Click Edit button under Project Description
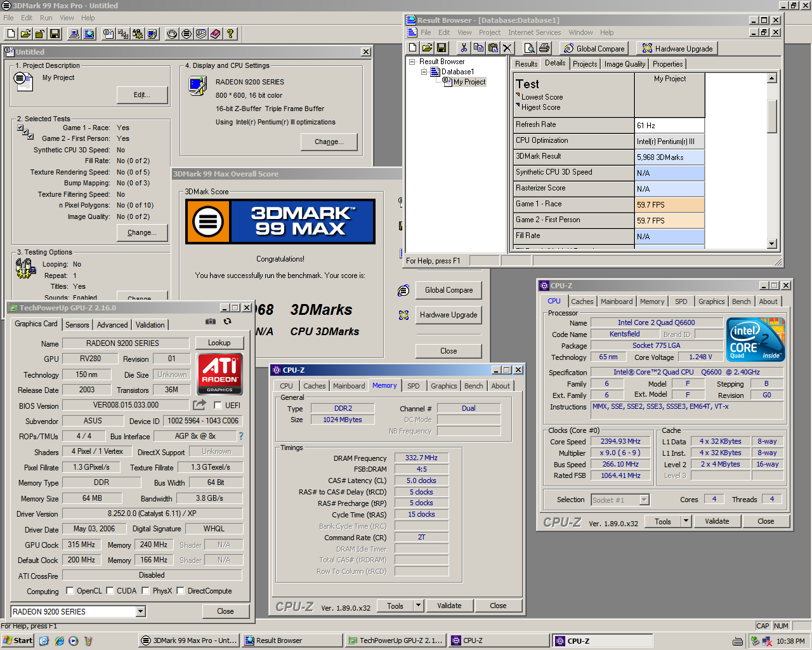The image size is (812, 650). pos(142,95)
